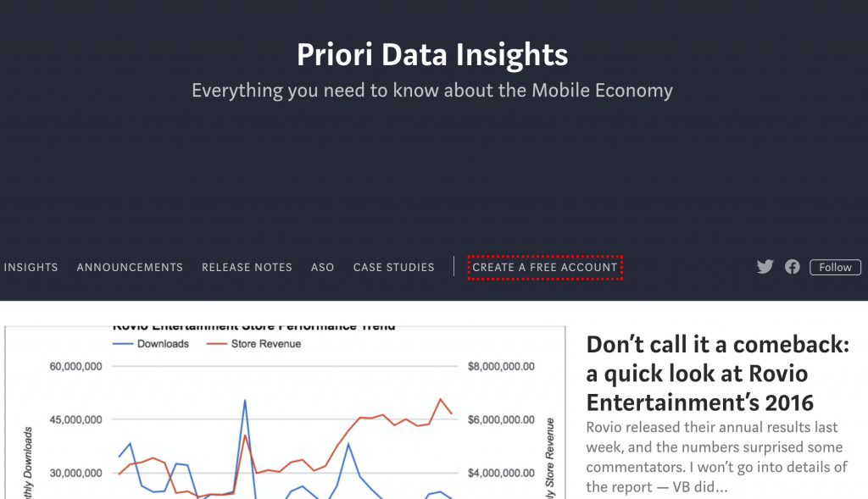Click the Priori Data Insights title
The image size is (868, 499).
coord(432,55)
